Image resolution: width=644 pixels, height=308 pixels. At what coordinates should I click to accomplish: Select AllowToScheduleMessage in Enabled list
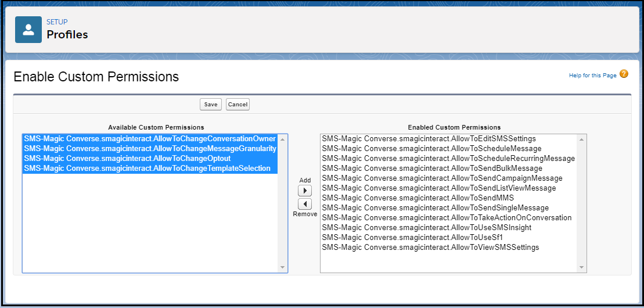[448, 148]
